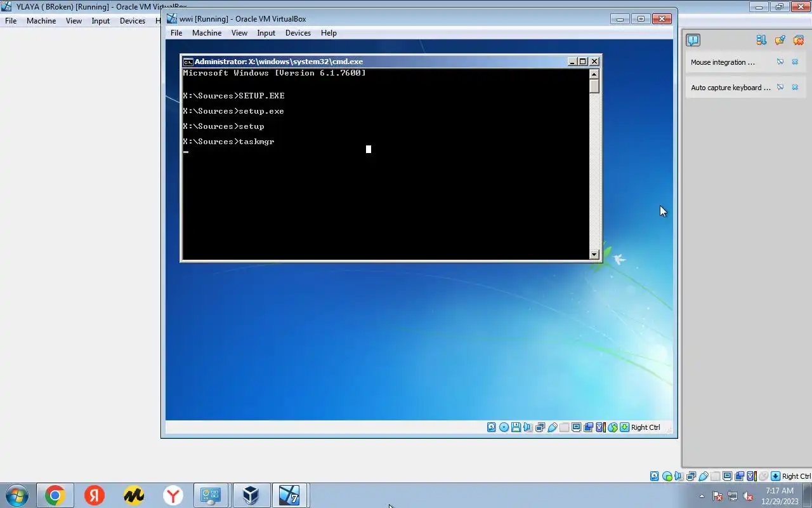Click cmd.exe scrollbar up arrow
Screen dimensions: 812x508
tap(594, 74)
